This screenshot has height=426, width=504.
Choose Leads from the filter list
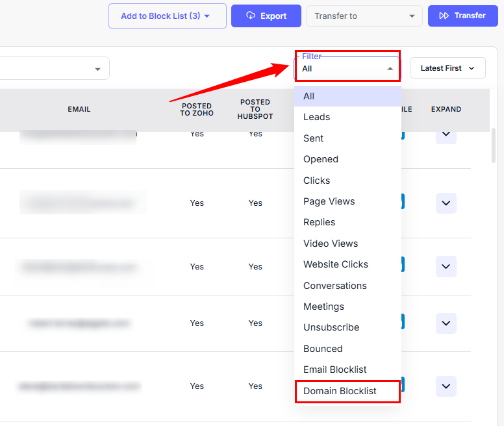click(317, 117)
